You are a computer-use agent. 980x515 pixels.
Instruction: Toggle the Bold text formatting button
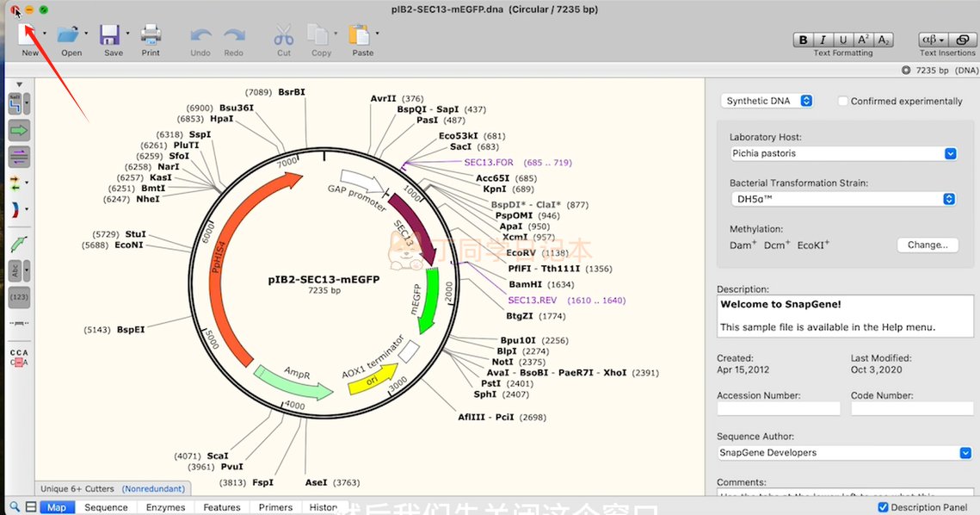click(804, 40)
